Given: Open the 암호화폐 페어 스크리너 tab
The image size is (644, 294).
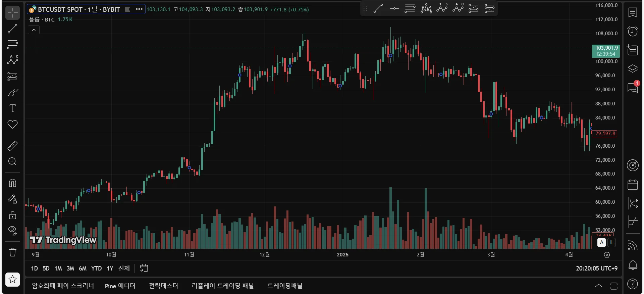Looking at the screenshot, I should pos(63,286).
